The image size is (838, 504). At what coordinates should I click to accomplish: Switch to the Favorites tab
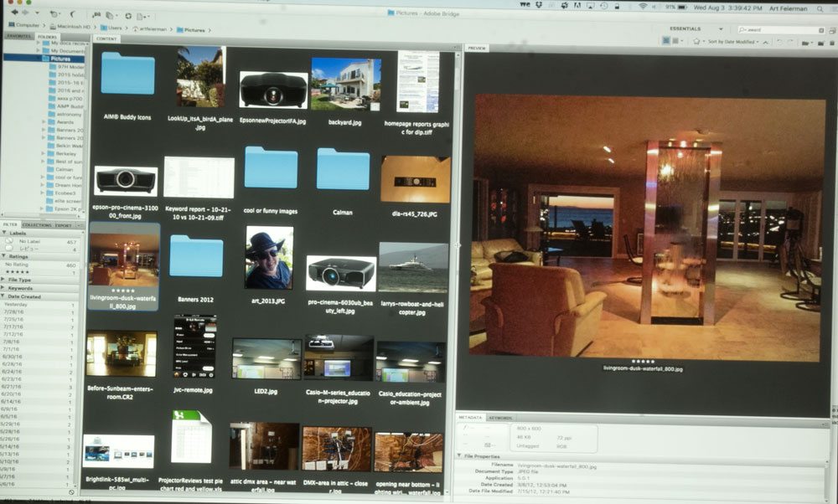coord(18,36)
